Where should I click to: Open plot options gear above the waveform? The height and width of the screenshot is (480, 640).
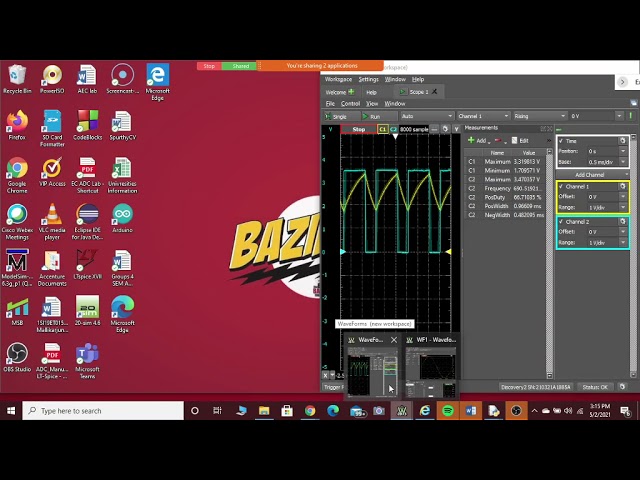point(445,129)
